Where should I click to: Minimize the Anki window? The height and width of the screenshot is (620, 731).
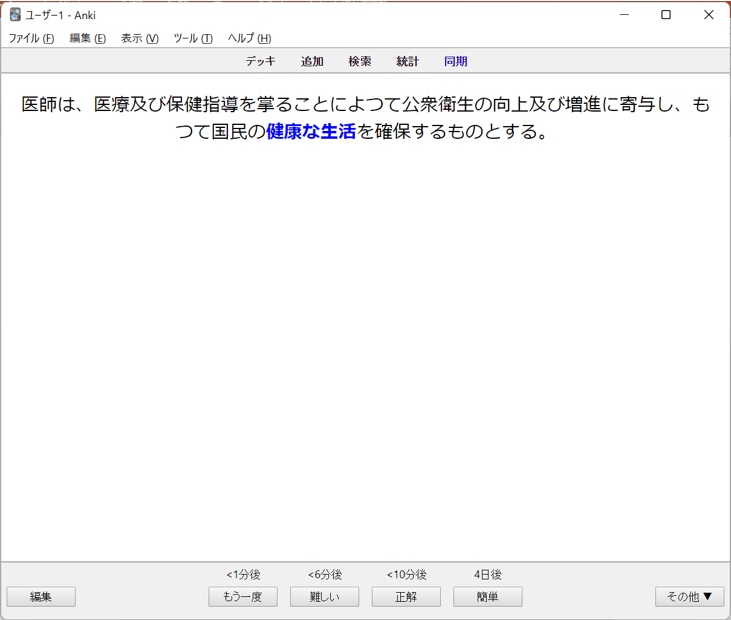coord(624,15)
